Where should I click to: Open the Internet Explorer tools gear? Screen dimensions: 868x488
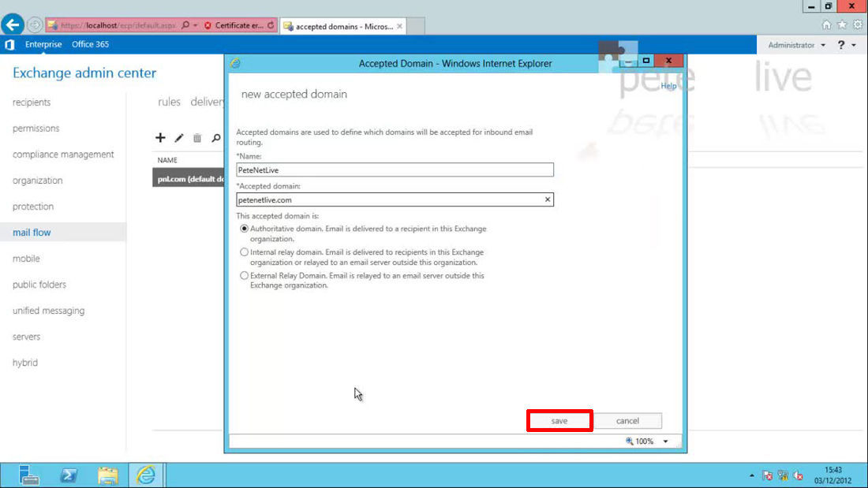tap(858, 25)
